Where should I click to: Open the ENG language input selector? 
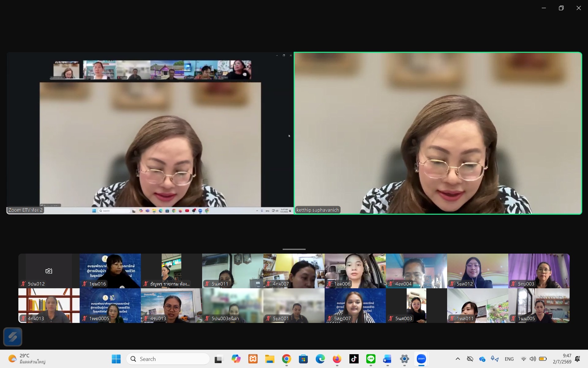coord(509,359)
